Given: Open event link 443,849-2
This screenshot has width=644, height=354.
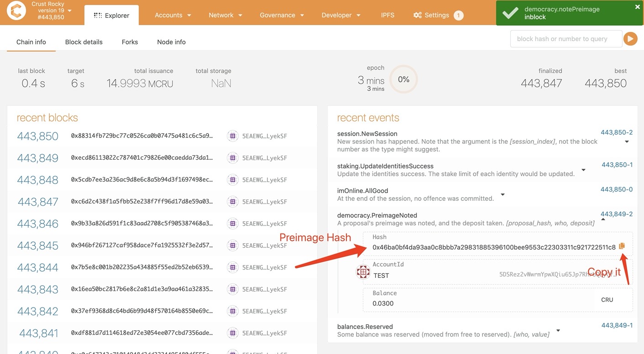Looking at the screenshot, I should 617,214.
